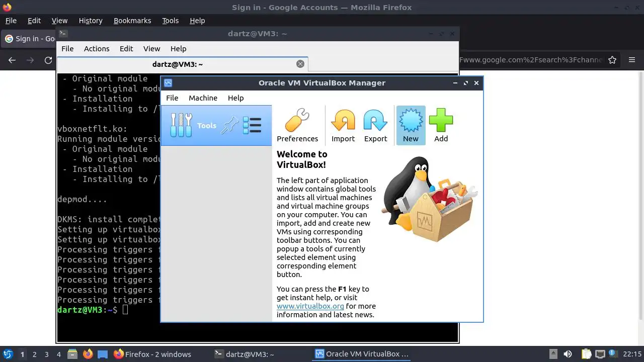
Task: Open VirtualBox Help menu
Action: pyautogui.click(x=235, y=98)
